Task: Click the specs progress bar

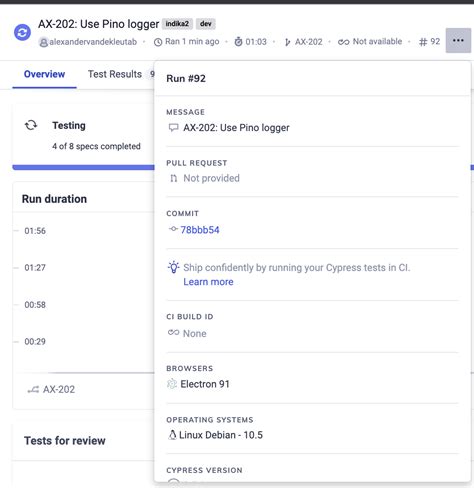Action: [83, 167]
